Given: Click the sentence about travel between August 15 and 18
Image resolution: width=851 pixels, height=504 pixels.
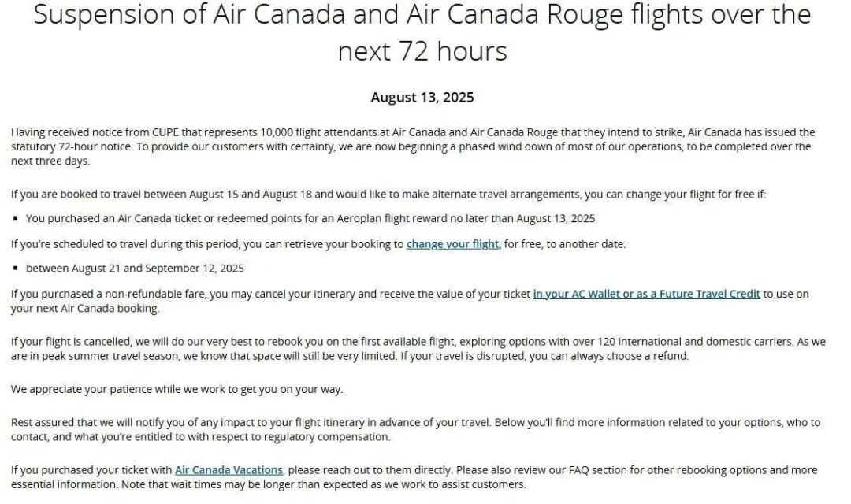Looking at the screenshot, I should (315, 194).
